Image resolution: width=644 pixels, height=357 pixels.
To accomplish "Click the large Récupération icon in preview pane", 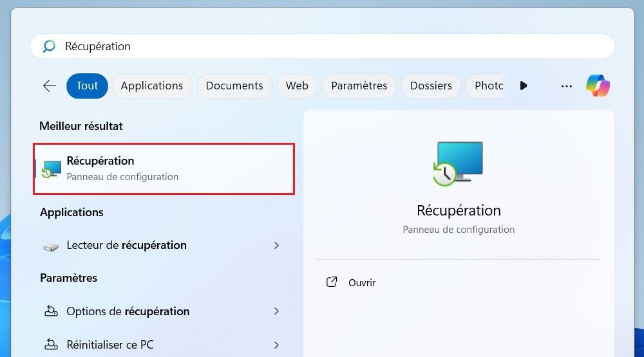I will 459,164.
